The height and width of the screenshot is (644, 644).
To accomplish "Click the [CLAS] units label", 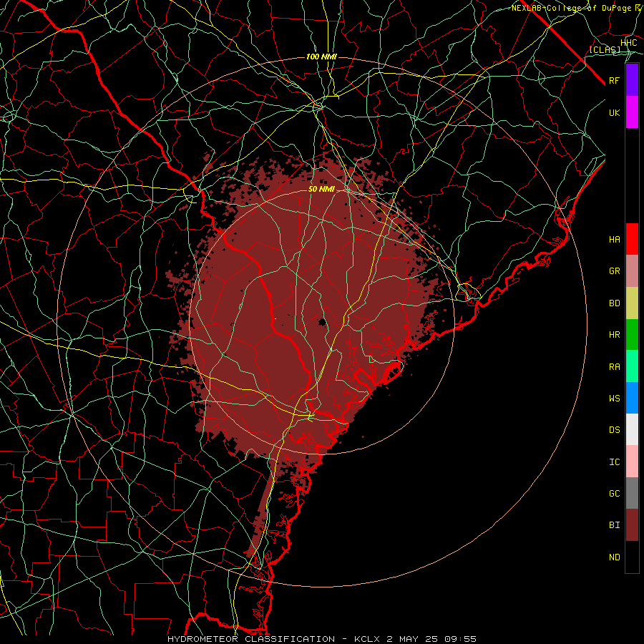I will click(605, 50).
